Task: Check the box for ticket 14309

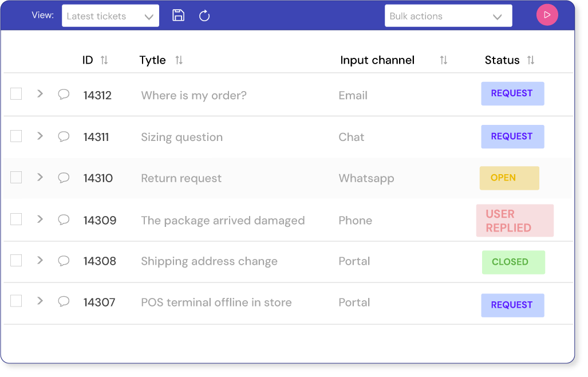Action: [16, 219]
